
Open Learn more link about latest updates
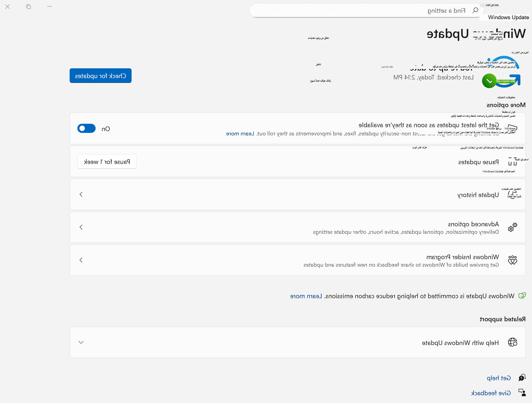pyautogui.click(x=240, y=134)
